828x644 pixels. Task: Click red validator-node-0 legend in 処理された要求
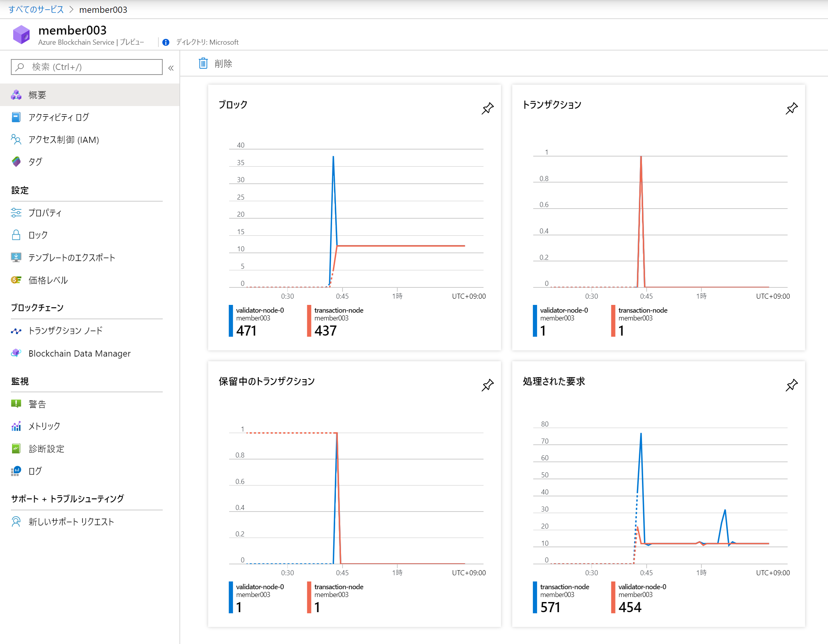[613, 597]
